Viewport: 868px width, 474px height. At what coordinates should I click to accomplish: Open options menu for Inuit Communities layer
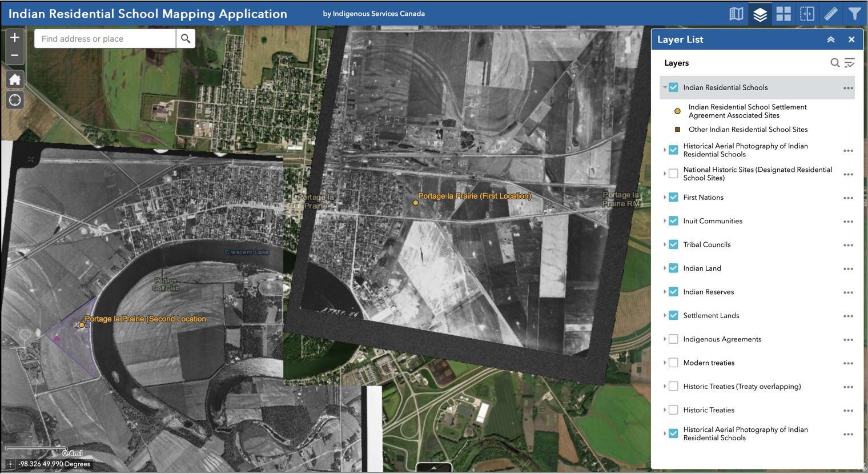pyautogui.click(x=848, y=222)
